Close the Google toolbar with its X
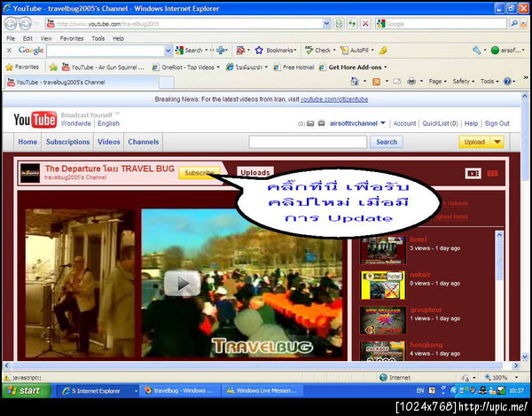Screen dimensions: 532x416 tap(9, 51)
